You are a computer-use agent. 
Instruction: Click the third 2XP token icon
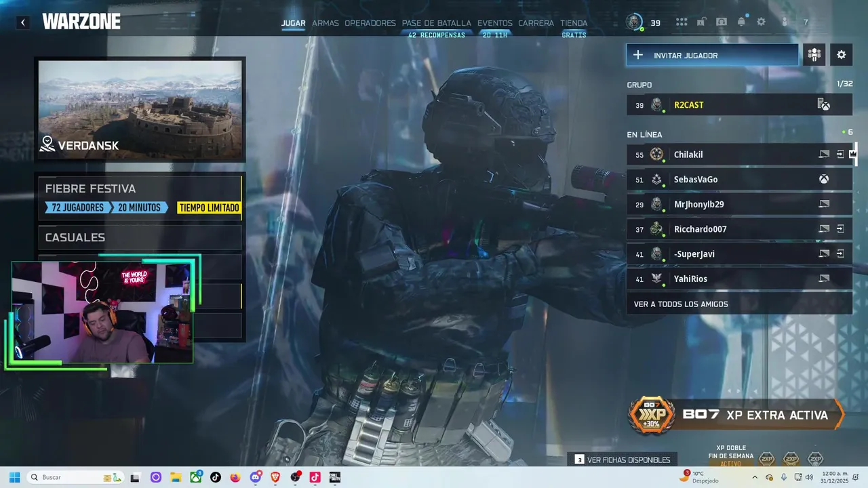pyautogui.click(x=815, y=459)
